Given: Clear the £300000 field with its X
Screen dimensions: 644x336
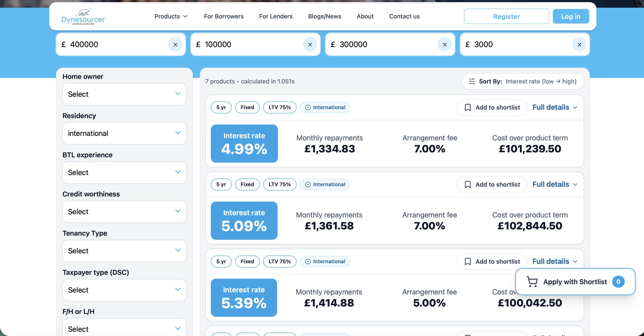Looking at the screenshot, I should [x=445, y=44].
